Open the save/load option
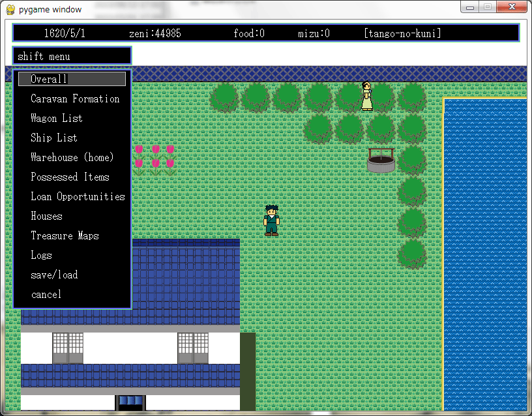Screen dimensions: 532x416 pos(54,275)
